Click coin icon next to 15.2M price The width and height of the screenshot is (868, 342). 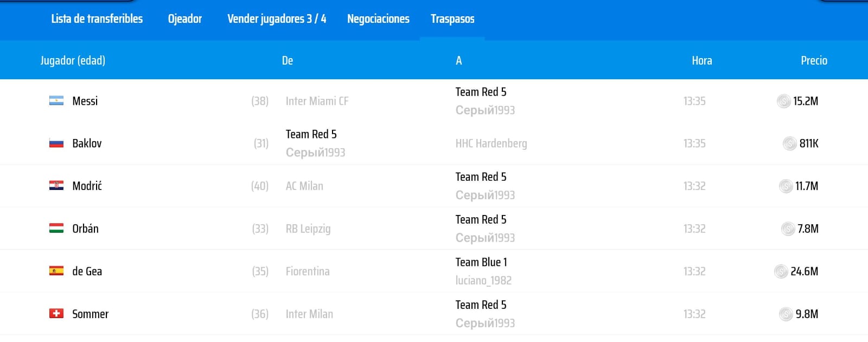coord(783,101)
